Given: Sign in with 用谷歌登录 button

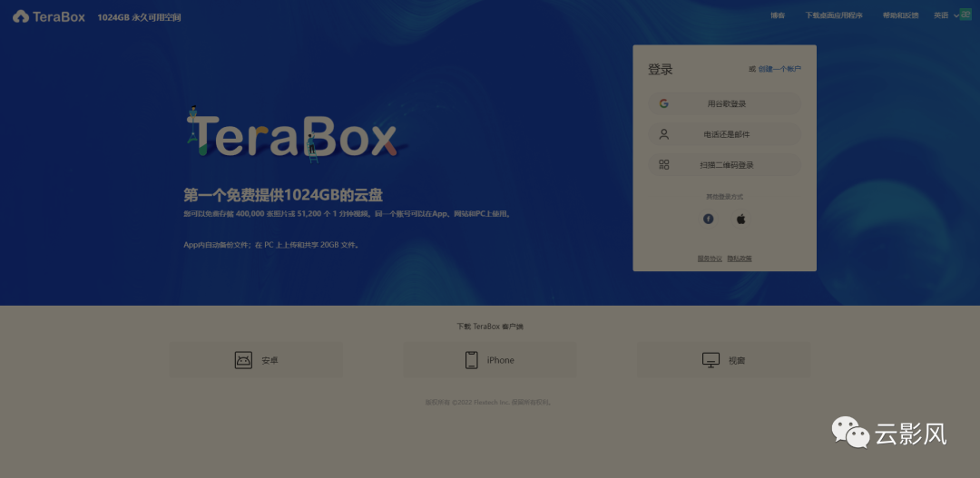Looking at the screenshot, I should [x=724, y=103].
